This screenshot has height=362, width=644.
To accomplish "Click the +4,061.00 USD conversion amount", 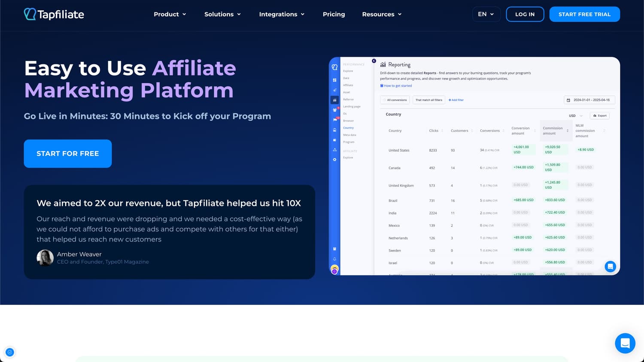I will (523, 149).
